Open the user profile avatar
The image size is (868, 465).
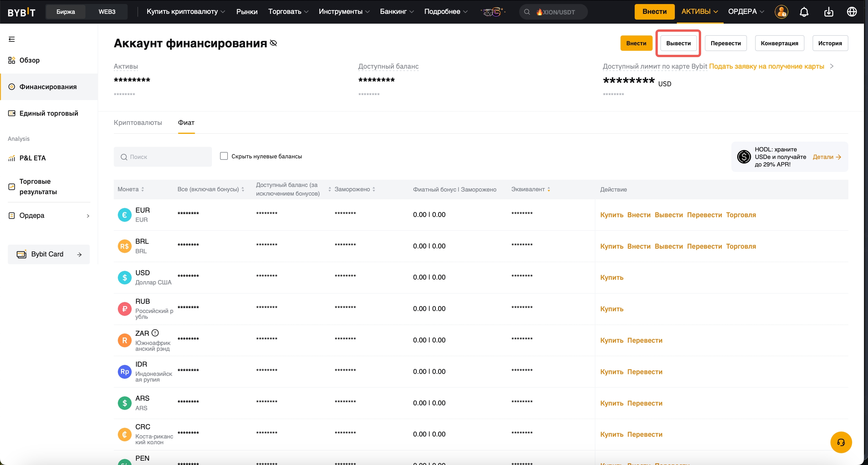781,12
